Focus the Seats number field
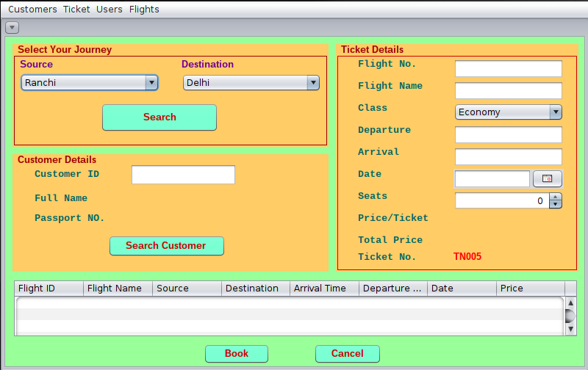The image size is (588, 370). click(x=502, y=200)
